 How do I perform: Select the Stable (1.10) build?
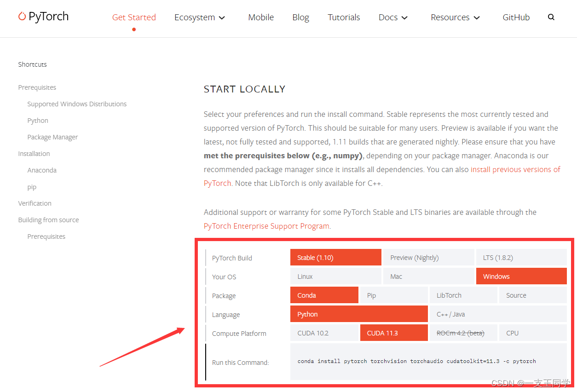tap(336, 257)
